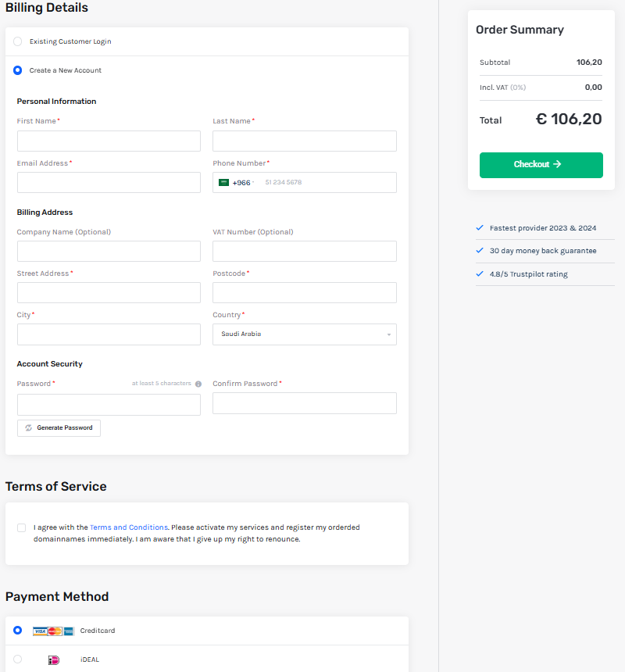Click the checkmark beside 4.8/5 Trustpilot rating
The image size is (625, 672).
coord(480,273)
